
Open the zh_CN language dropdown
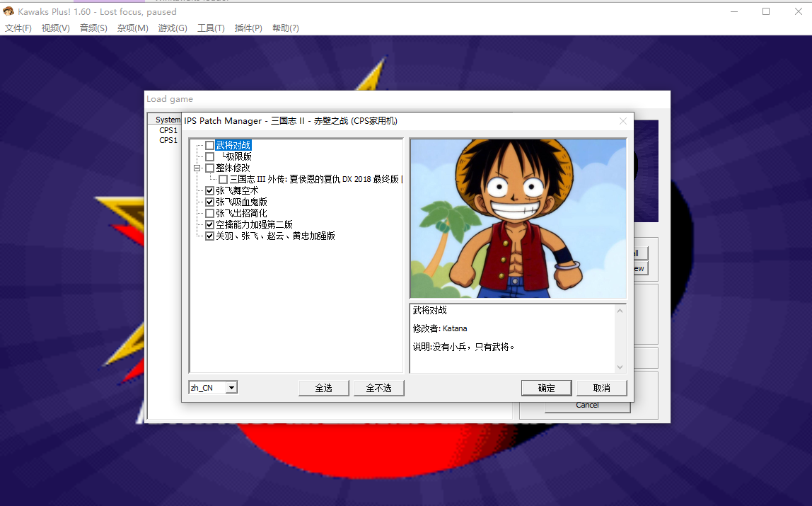[x=231, y=387]
